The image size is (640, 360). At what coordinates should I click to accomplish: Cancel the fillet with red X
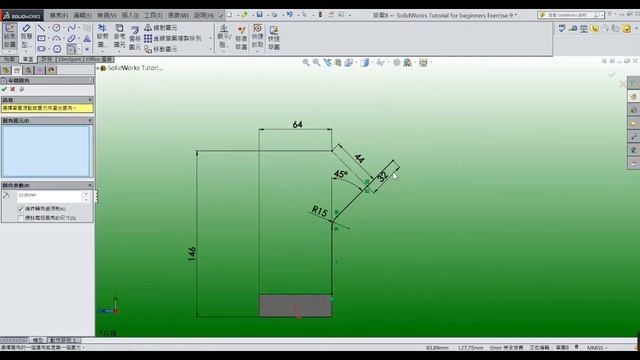(13, 89)
